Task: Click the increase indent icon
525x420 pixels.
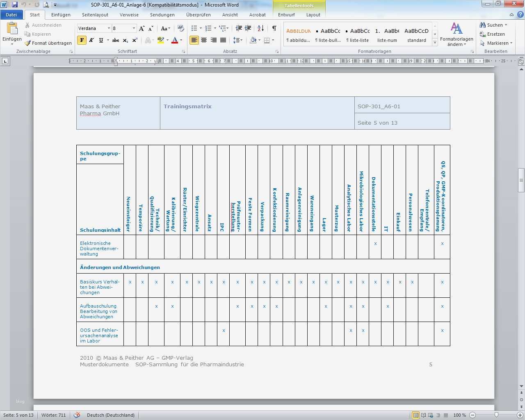Action: [248, 28]
